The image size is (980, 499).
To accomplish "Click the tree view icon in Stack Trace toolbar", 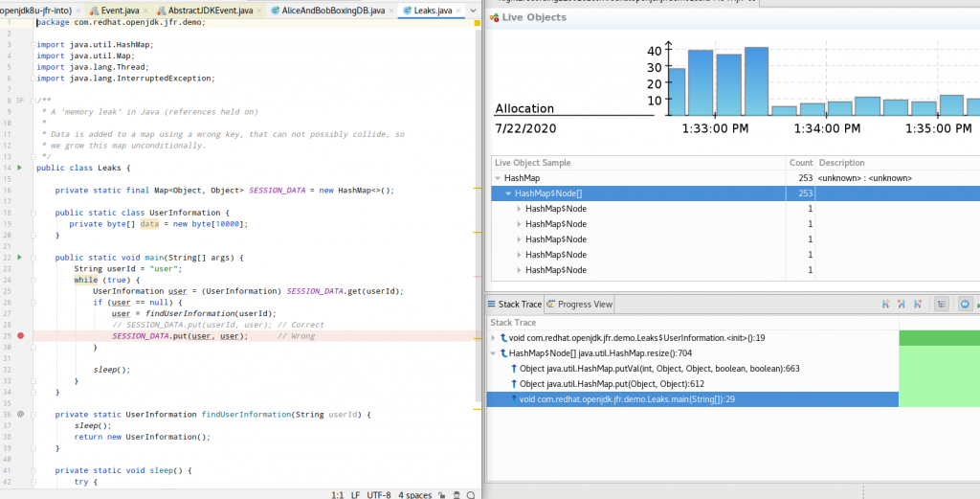I will point(941,304).
